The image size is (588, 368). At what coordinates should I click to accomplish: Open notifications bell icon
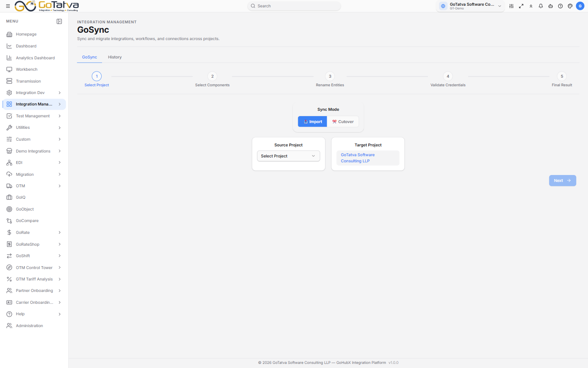coord(541,6)
